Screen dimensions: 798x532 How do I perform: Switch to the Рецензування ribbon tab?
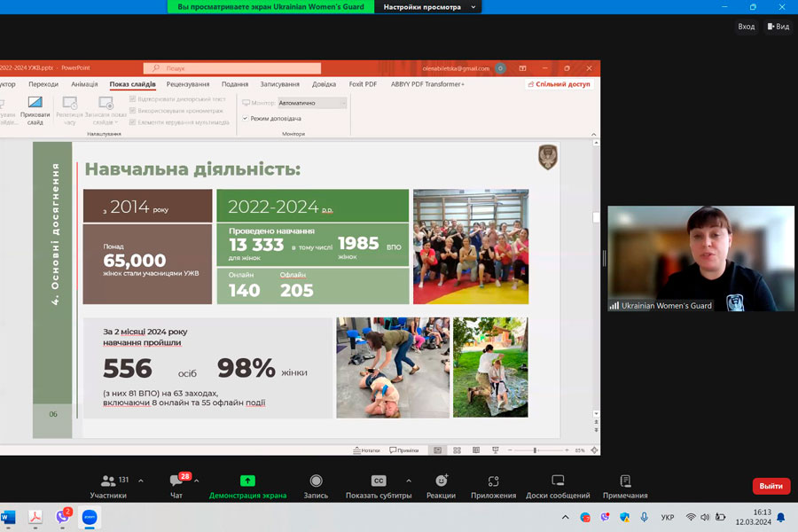[188, 84]
